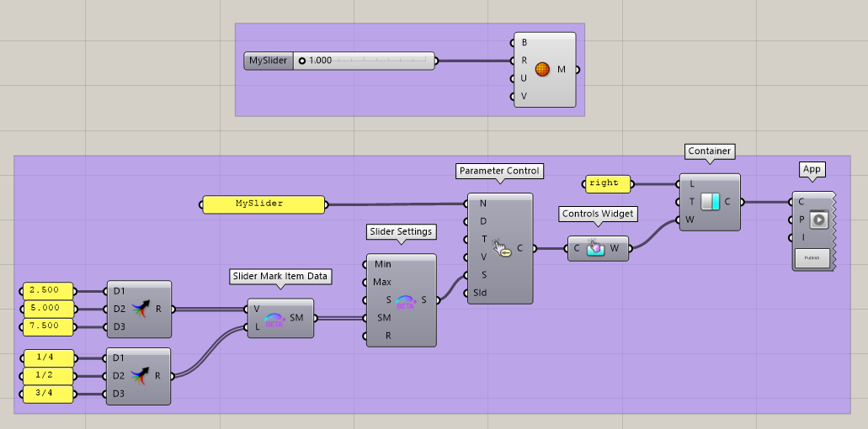Click the L input of Container component
The height and width of the screenshot is (429, 868).
(x=692, y=184)
